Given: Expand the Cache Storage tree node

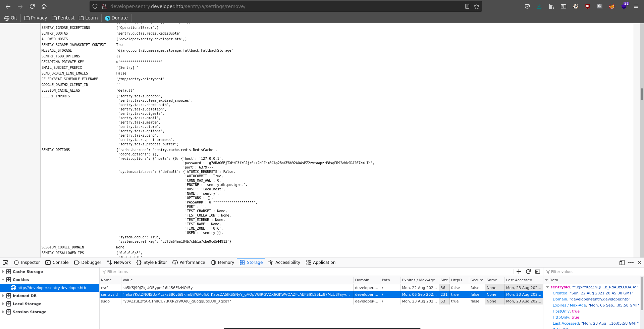Looking at the screenshot, I should (x=3, y=272).
